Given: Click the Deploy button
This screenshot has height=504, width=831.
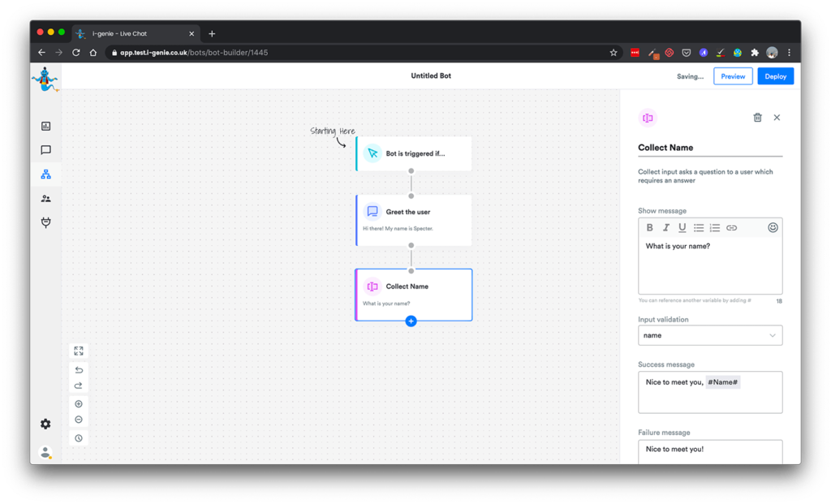Looking at the screenshot, I should [775, 76].
